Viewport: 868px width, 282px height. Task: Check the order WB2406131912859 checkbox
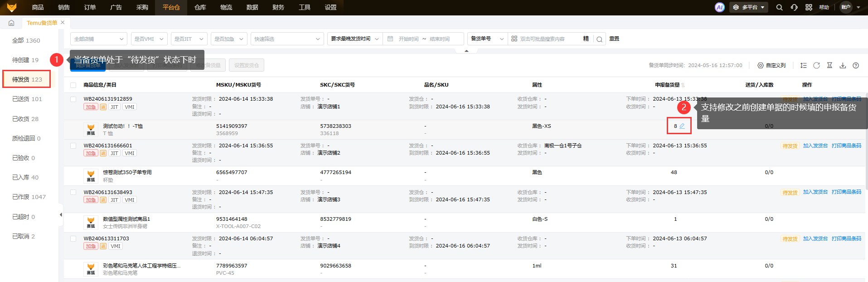pyautogui.click(x=73, y=99)
